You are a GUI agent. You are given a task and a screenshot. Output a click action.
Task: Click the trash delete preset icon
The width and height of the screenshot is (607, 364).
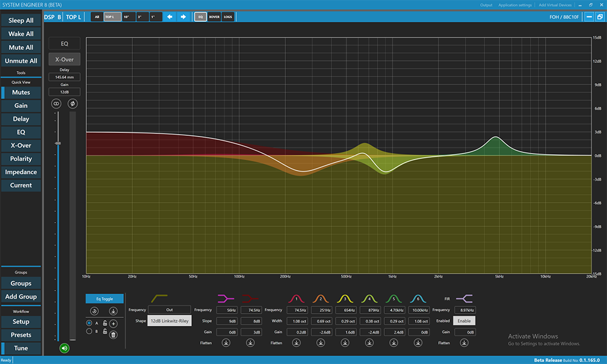(x=113, y=334)
